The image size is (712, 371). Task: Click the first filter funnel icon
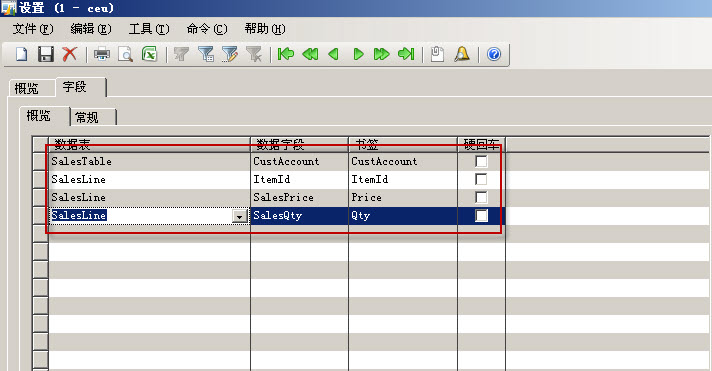[182, 54]
